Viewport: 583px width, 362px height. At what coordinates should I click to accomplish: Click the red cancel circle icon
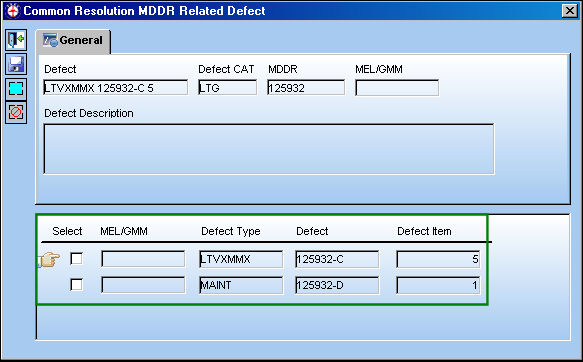coord(16,112)
